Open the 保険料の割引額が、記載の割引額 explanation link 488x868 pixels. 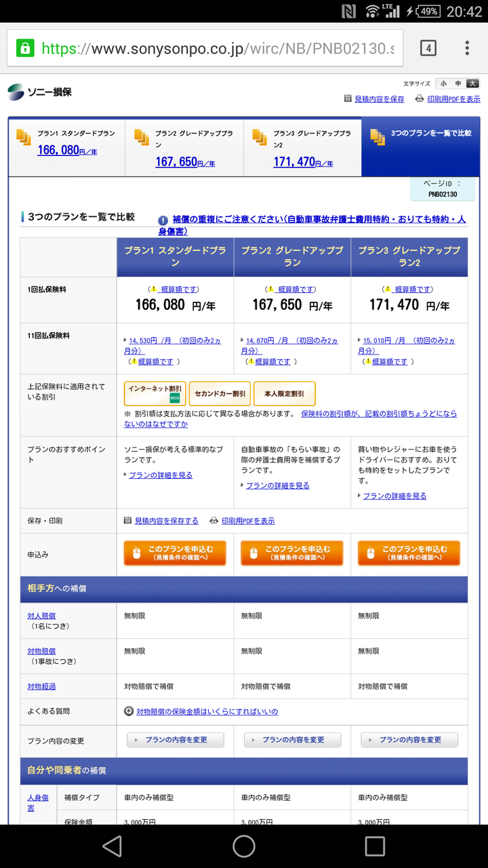(290, 418)
